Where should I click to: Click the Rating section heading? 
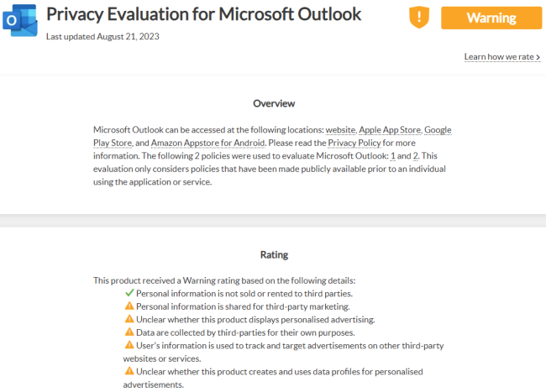(274, 254)
